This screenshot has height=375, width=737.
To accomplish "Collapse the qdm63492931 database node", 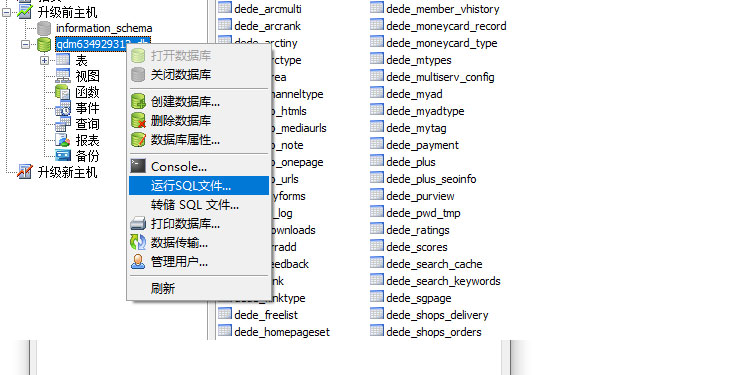I will pos(25,44).
